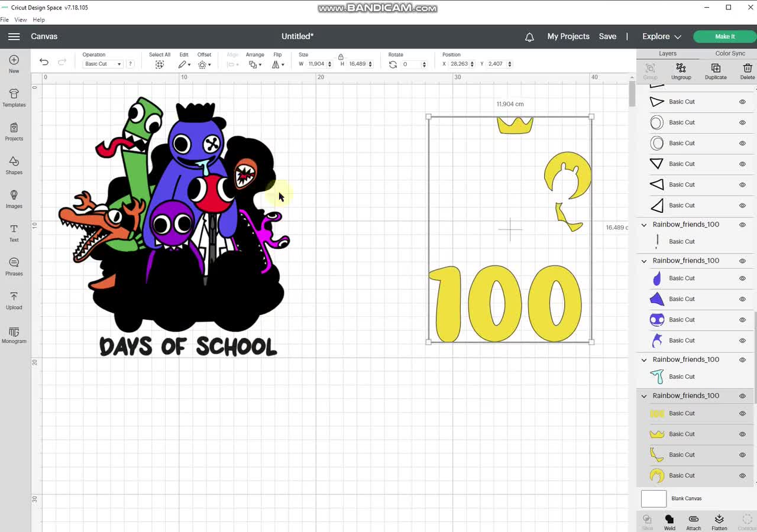Viewport: 757px width, 532px height.
Task: Select the Blank Canvas swatch
Action: tap(654, 499)
